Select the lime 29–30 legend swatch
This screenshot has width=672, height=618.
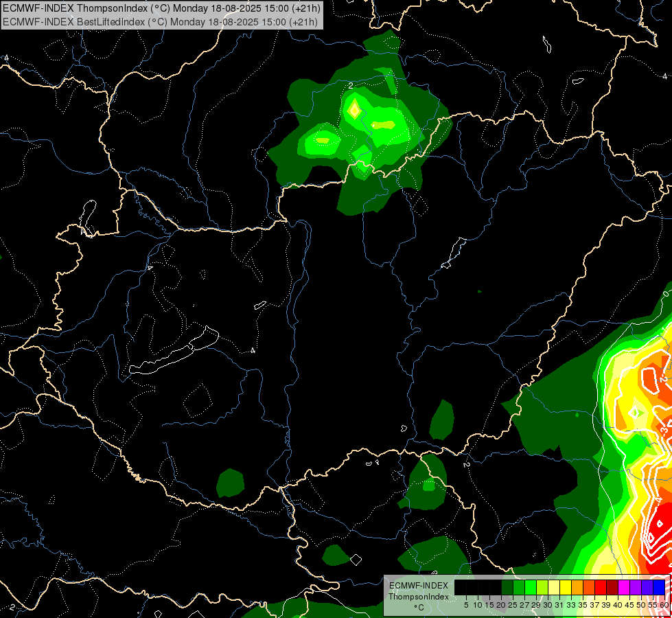(542, 588)
